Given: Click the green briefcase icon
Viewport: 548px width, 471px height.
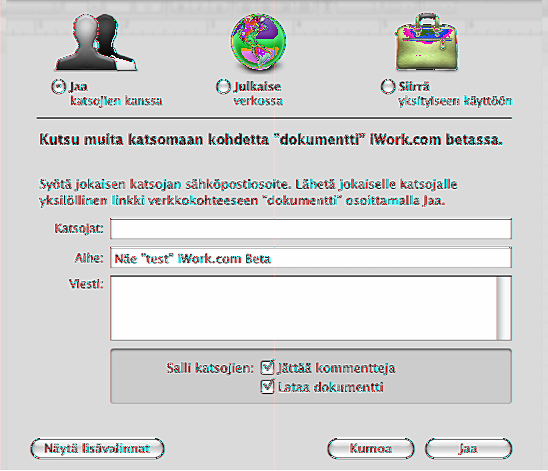Looking at the screenshot, I should (427, 42).
